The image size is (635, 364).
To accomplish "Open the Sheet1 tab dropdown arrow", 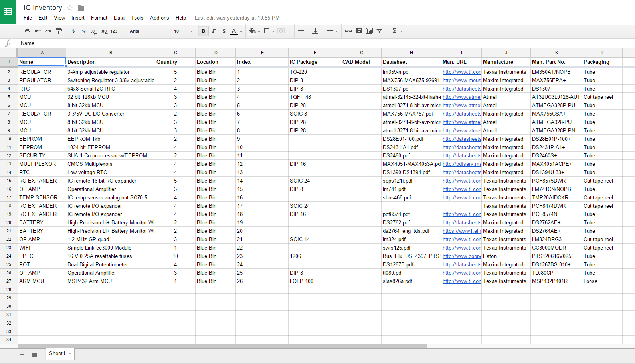I will coord(70,354).
